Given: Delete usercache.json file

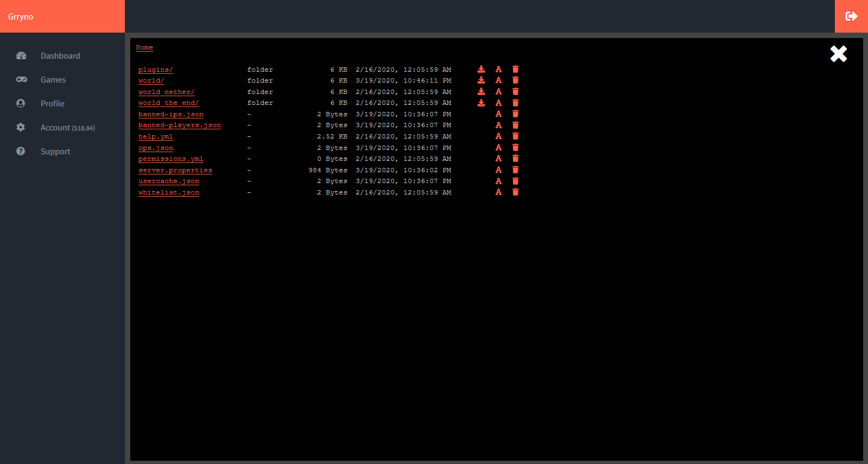Looking at the screenshot, I should tap(516, 181).
